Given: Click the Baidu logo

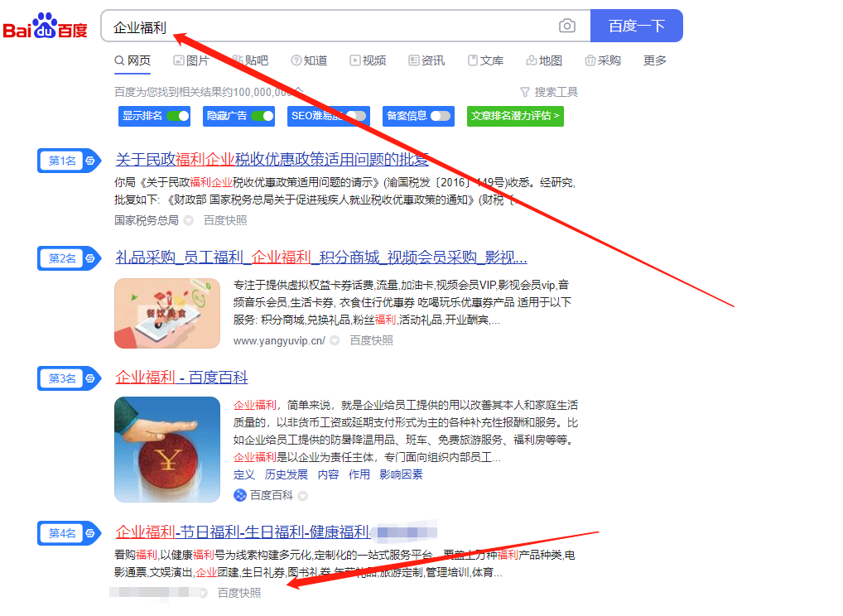Looking at the screenshot, I should 46,26.
